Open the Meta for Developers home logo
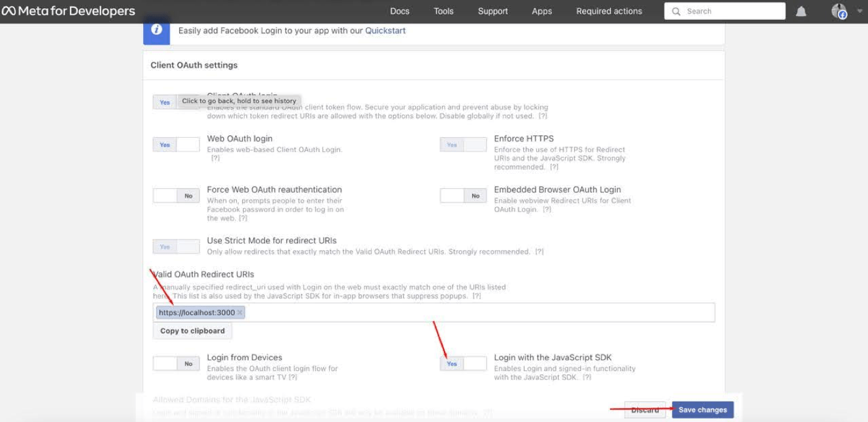868x422 pixels. (x=68, y=11)
